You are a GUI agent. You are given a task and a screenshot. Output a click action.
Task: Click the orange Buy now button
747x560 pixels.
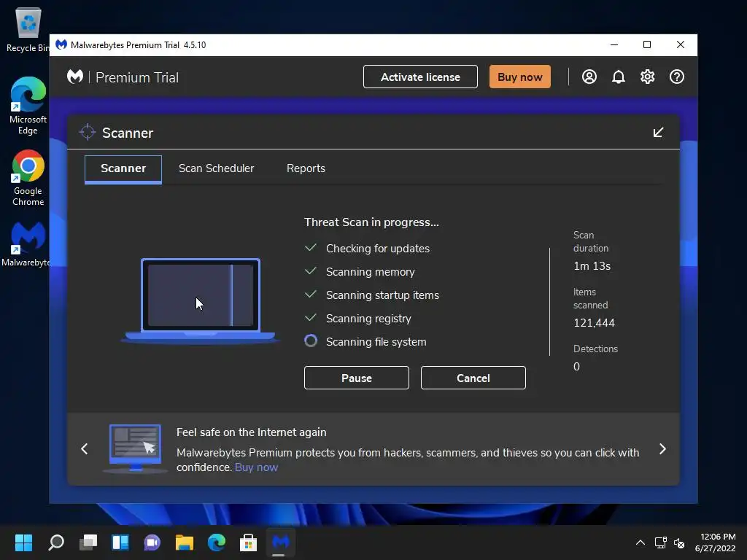click(519, 77)
